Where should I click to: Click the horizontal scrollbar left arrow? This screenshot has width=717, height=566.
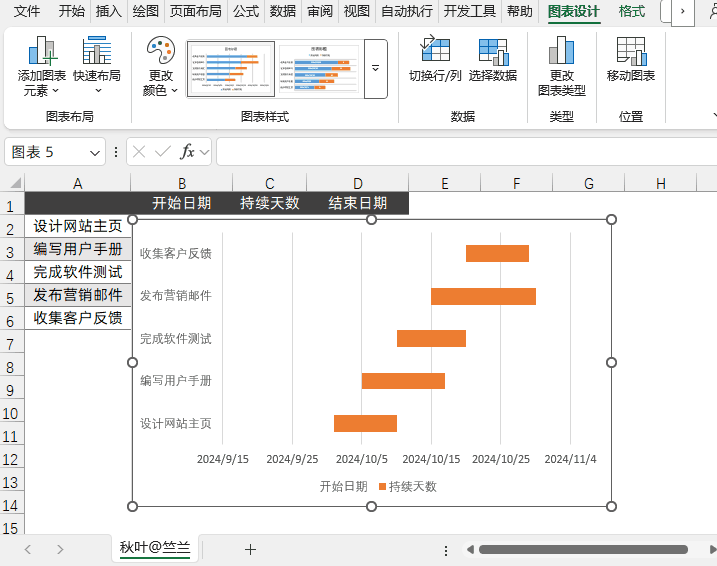coord(470,550)
